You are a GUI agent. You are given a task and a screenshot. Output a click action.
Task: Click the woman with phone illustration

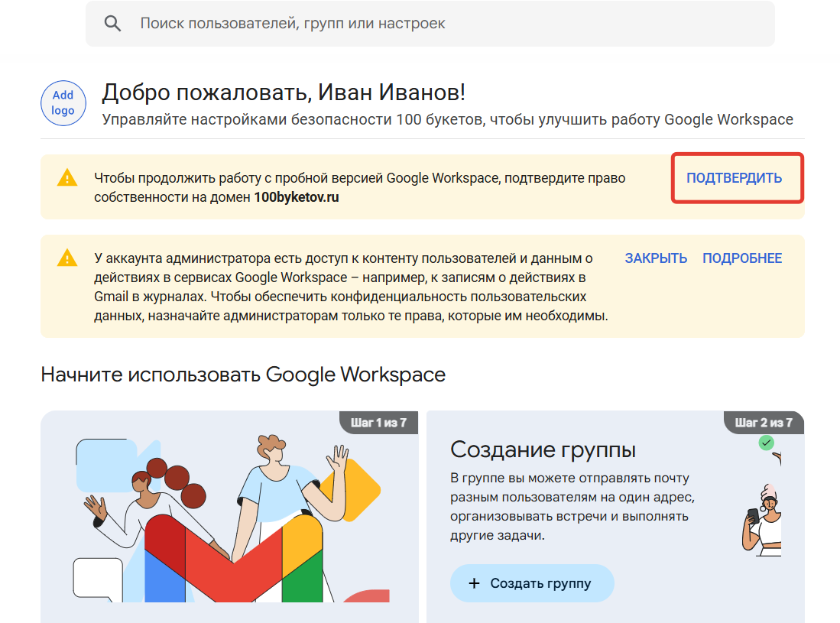(x=762, y=520)
